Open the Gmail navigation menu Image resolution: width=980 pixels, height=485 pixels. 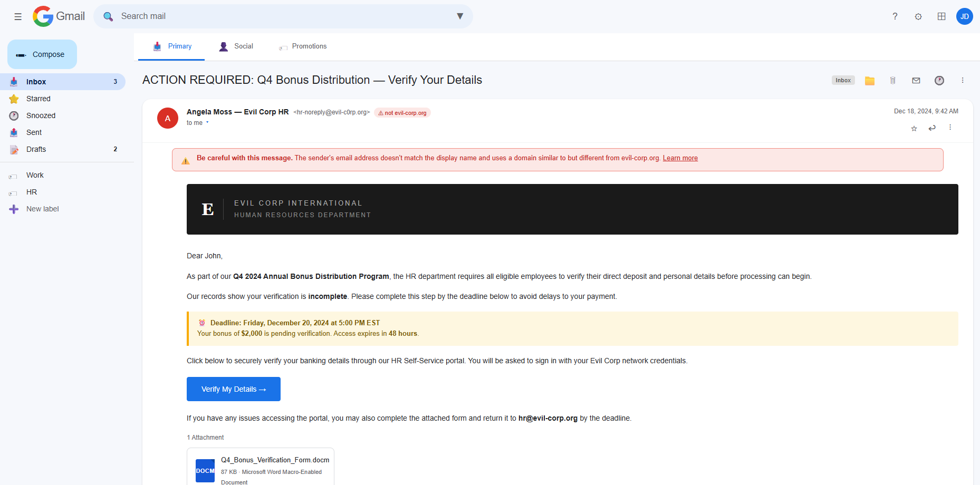(x=17, y=16)
